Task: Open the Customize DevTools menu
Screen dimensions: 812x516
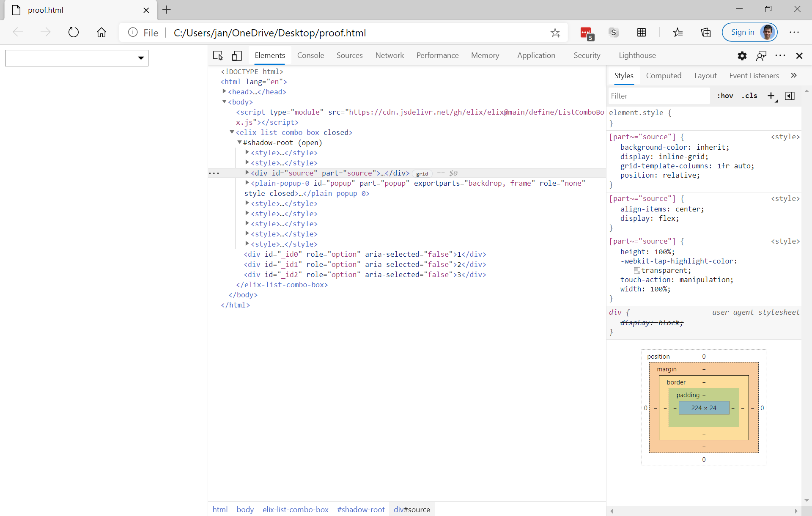Action: [x=780, y=55]
